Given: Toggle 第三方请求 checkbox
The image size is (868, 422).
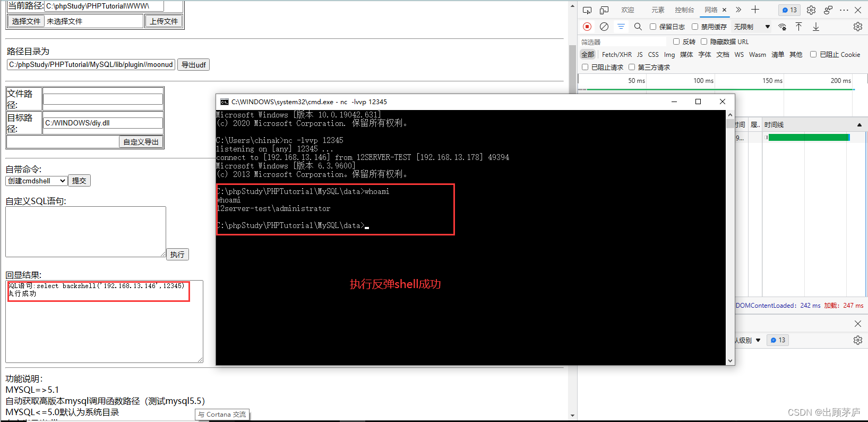Looking at the screenshot, I should 632,67.
